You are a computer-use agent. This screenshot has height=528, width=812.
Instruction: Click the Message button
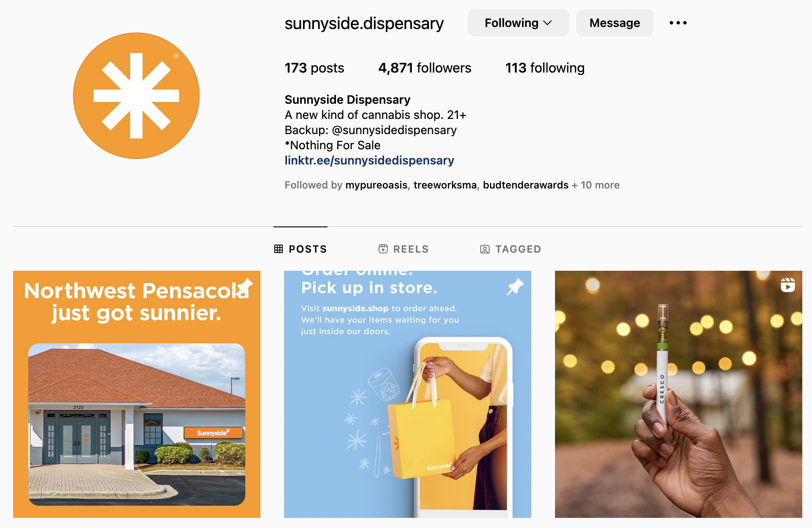(614, 23)
